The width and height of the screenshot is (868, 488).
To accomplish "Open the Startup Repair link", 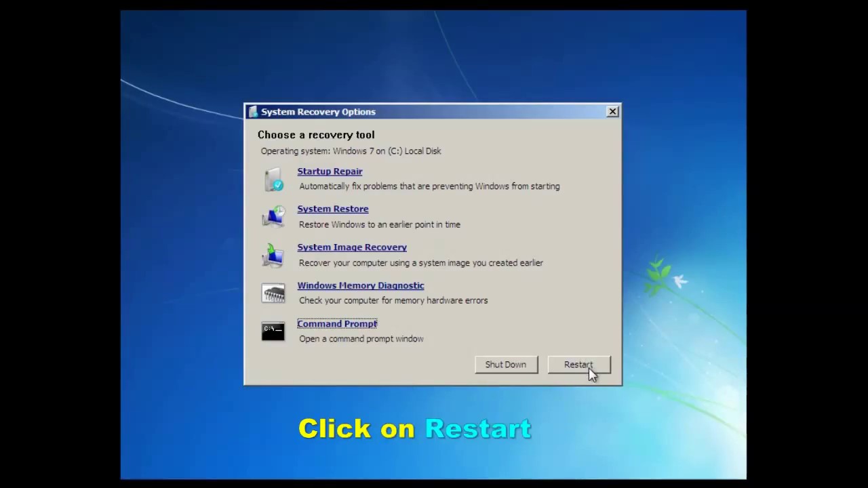I will 330,171.
